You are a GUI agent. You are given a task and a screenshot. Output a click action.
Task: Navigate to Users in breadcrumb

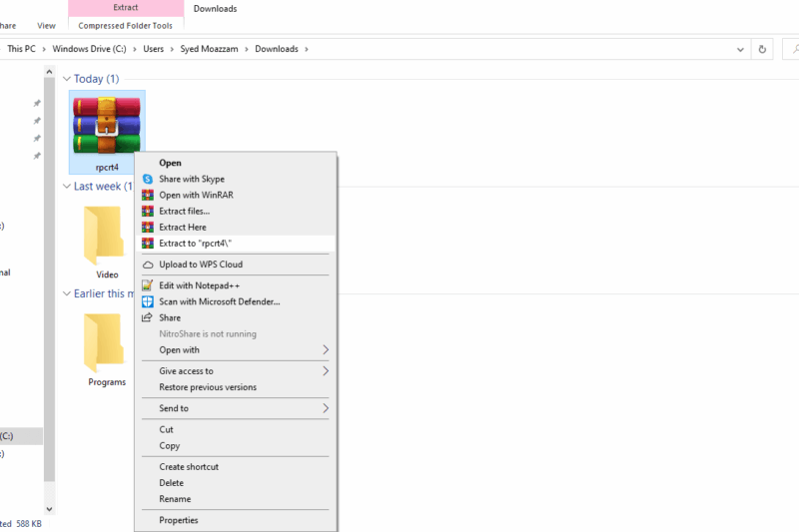pyautogui.click(x=154, y=49)
